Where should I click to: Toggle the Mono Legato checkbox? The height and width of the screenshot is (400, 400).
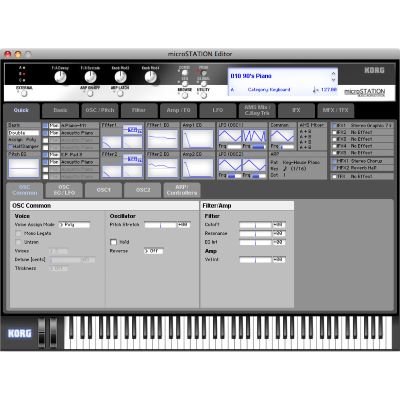tap(18, 234)
